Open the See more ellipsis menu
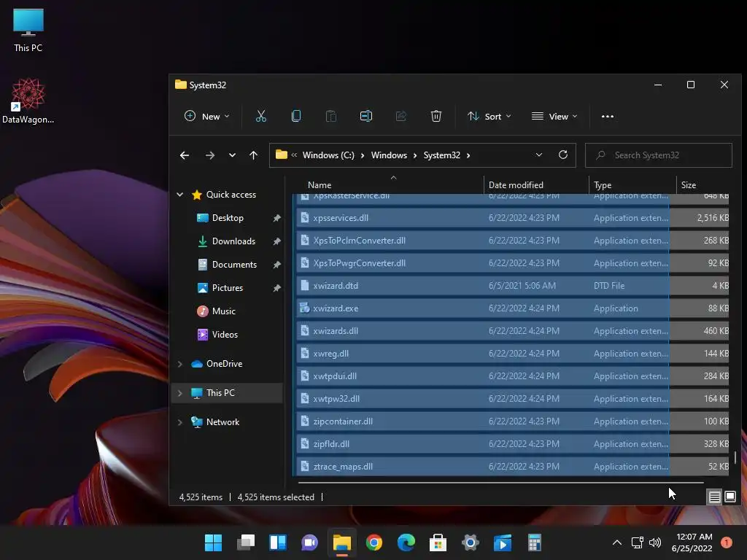747x560 pixels. coord(608,116)
